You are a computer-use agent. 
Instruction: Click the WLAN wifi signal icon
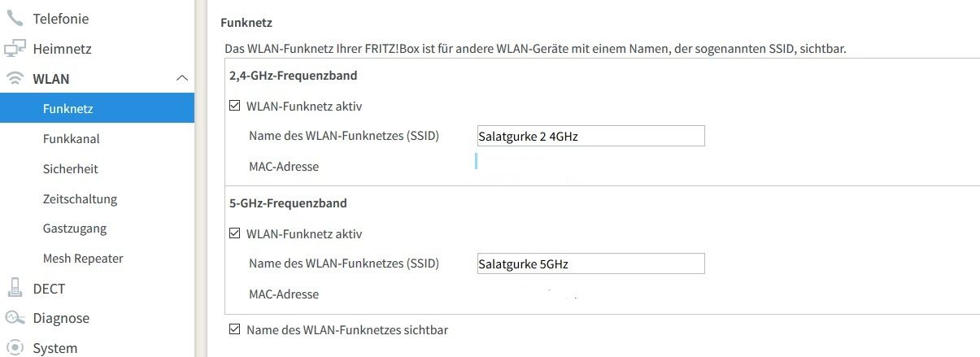click(15, 79)
